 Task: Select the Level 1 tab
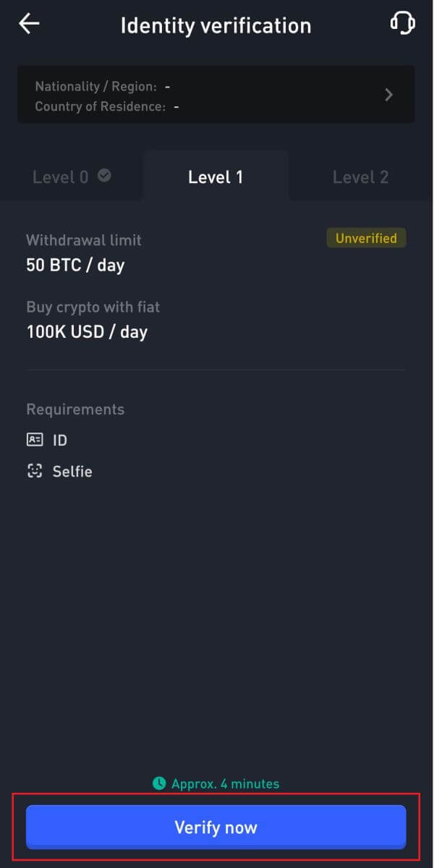click(x=216, y=177)
